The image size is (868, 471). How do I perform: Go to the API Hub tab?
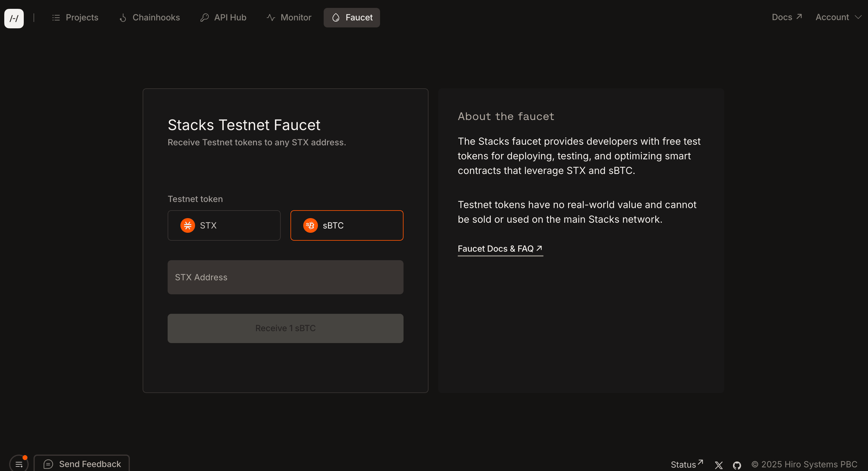tap(223, 18)
